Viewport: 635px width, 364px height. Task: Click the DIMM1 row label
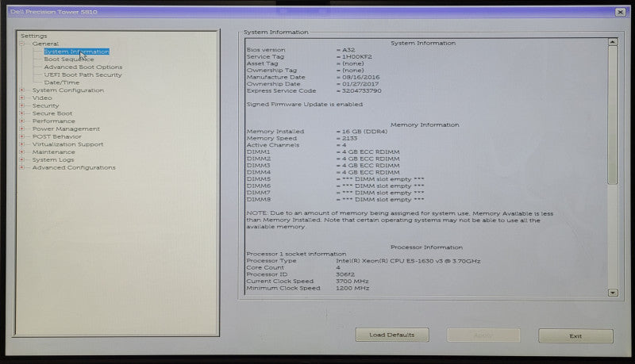click(258, 151)
